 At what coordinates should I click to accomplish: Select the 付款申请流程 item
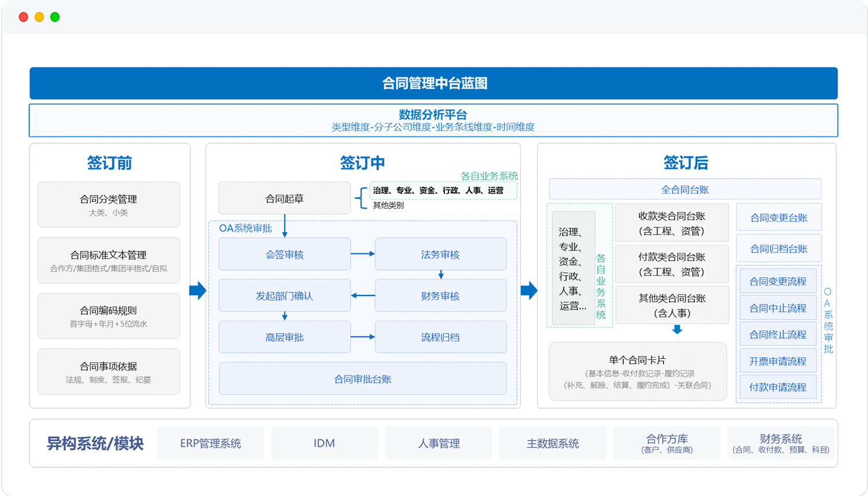[778, 387]
